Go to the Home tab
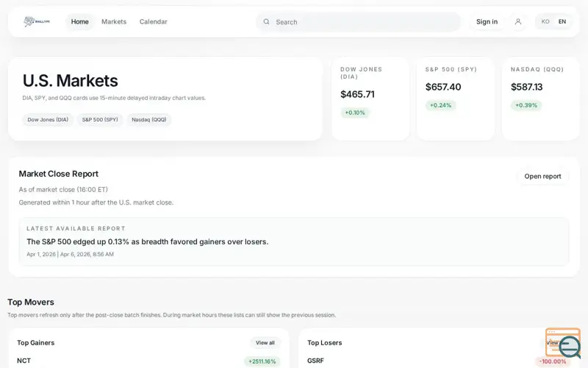 pyautogui.click(x=80, y=22)
